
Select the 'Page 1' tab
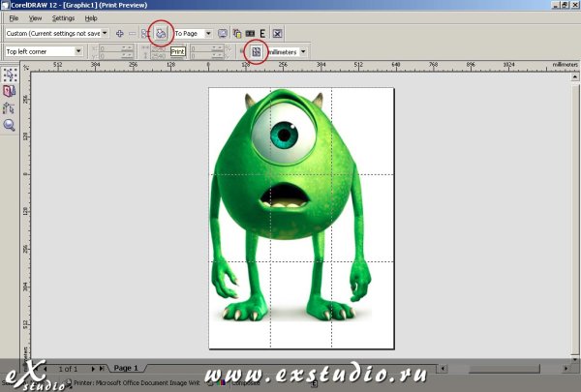(x=126, y=368)
